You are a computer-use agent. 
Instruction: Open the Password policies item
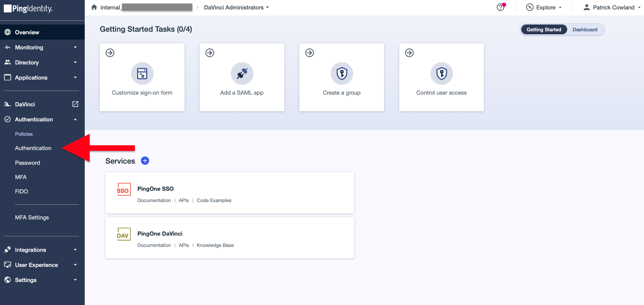pos(27,163)
